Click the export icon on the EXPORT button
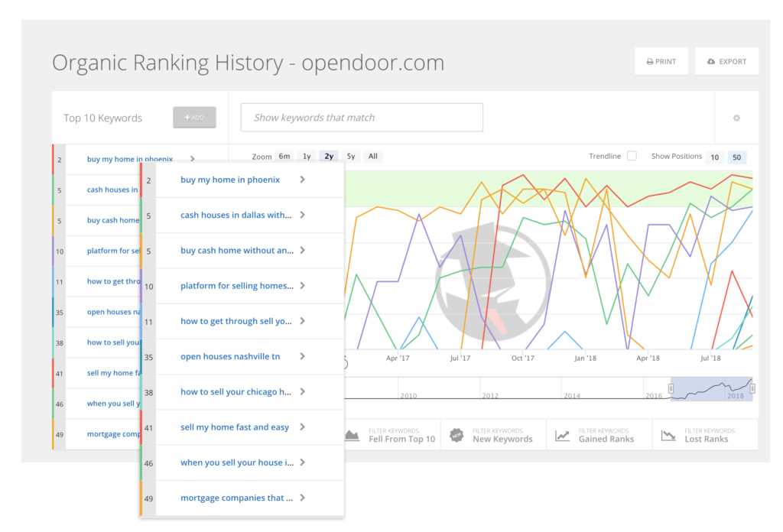 (710, 60)
